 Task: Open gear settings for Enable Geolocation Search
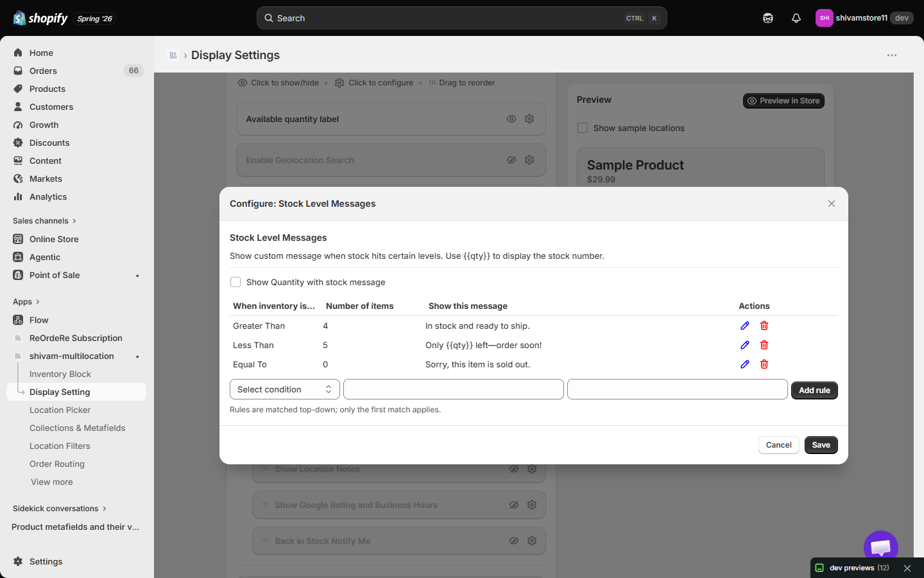tap(529, 160)
